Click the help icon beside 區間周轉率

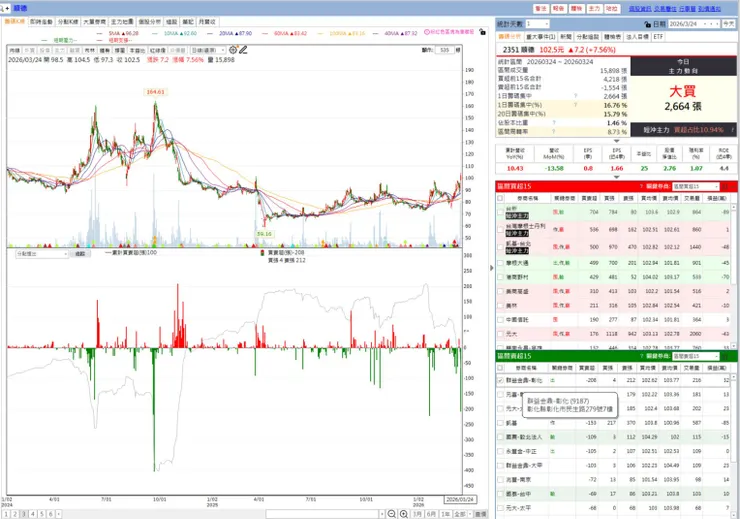pyautogui.click(x=554, y=132)
